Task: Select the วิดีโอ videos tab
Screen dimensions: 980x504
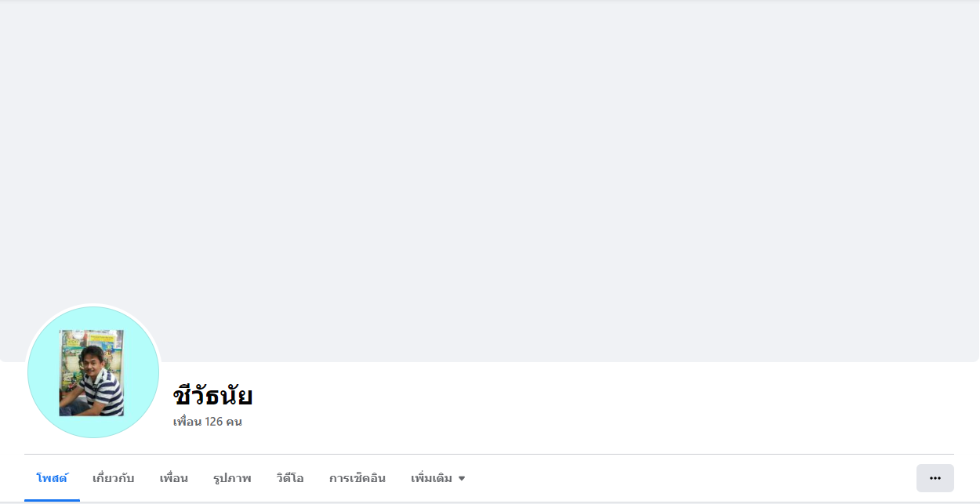Action: pos(290,478)
